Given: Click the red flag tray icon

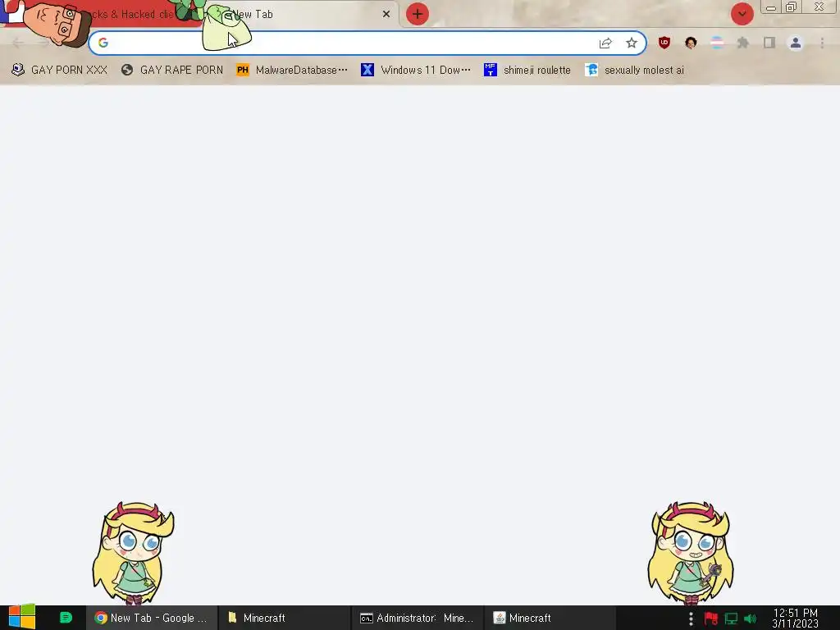Looking at the screenshot, I should coord(711,619).
